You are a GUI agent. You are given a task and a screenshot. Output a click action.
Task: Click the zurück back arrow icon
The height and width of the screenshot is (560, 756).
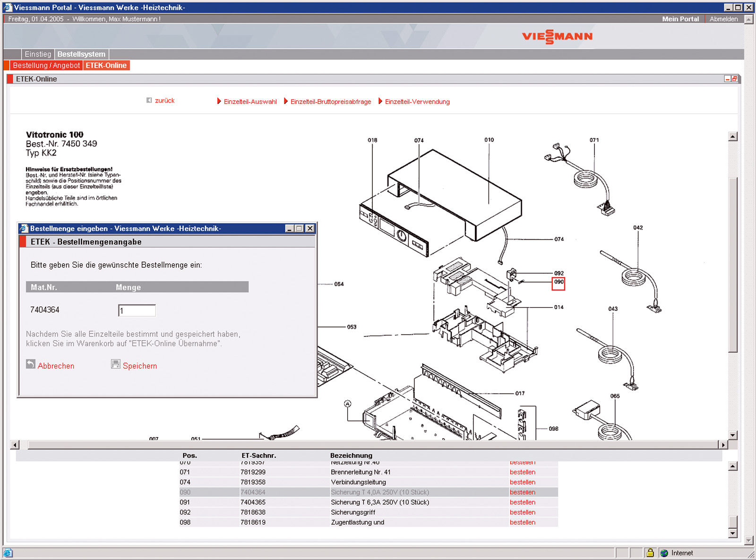149,100
